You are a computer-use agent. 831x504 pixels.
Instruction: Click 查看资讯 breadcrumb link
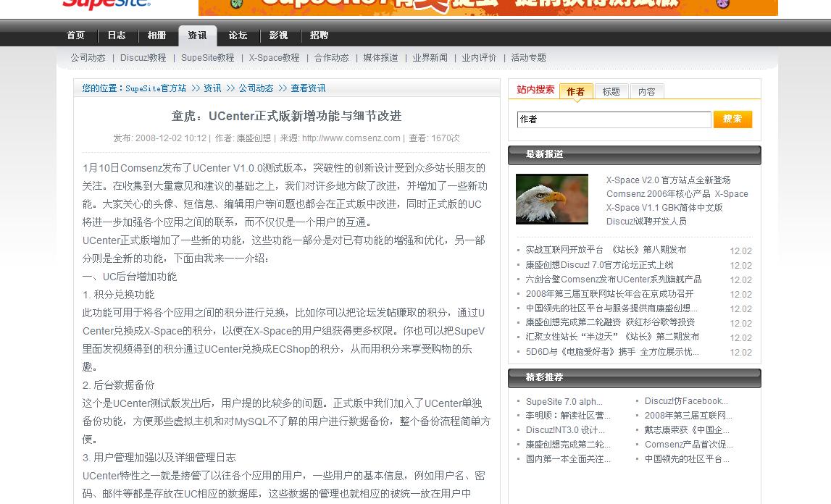(309, 88)
